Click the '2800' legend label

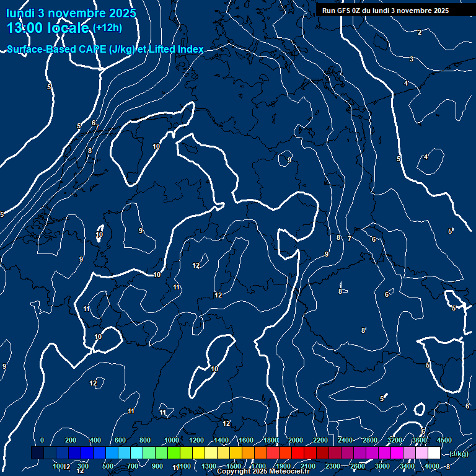pyautogui.click(x=370, y=440)
